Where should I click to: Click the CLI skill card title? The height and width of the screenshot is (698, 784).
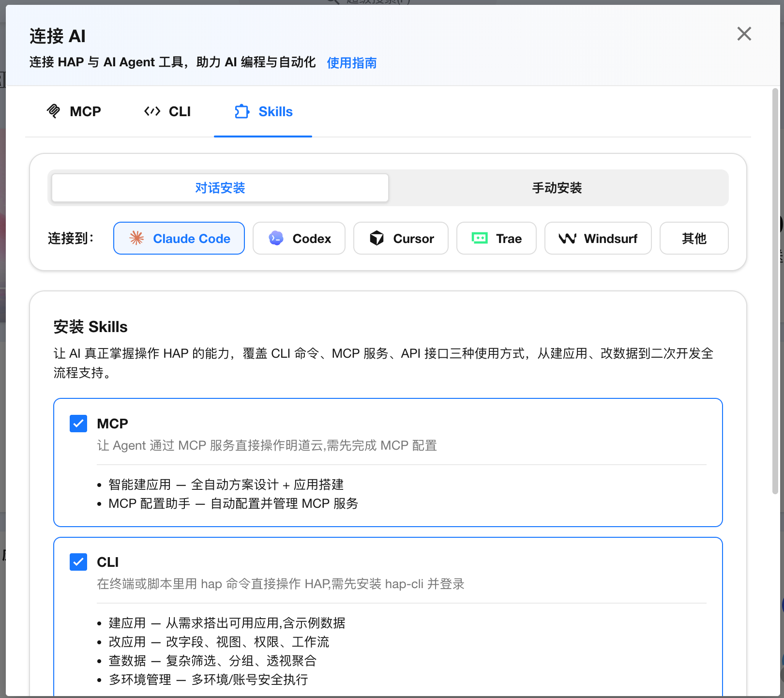[108, 562]
